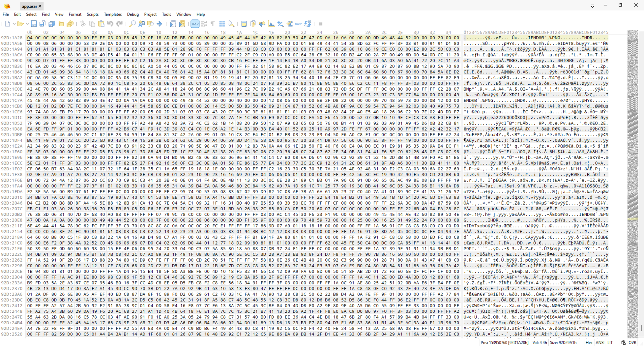Open the Help menu

(x=201, y=14)
